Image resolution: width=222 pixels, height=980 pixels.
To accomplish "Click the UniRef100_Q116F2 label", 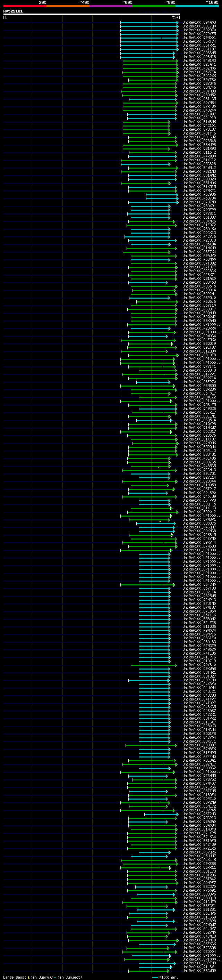I will point(199,153).
